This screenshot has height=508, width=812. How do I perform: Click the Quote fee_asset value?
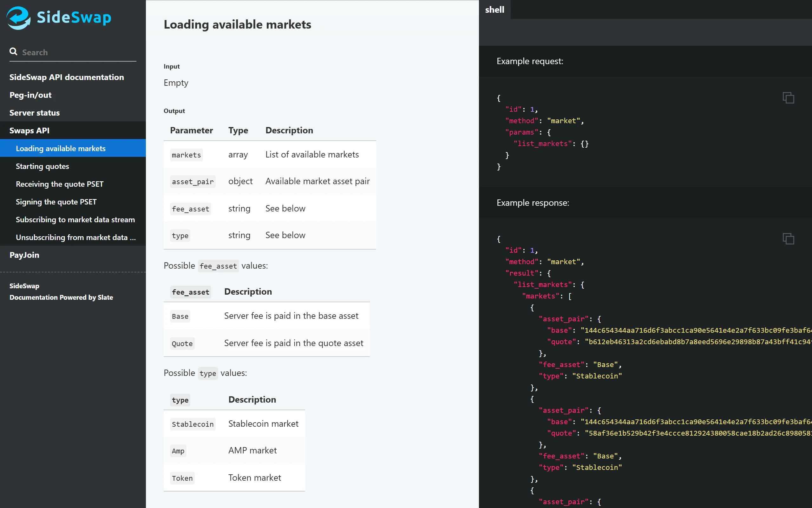tap(182, 343)
